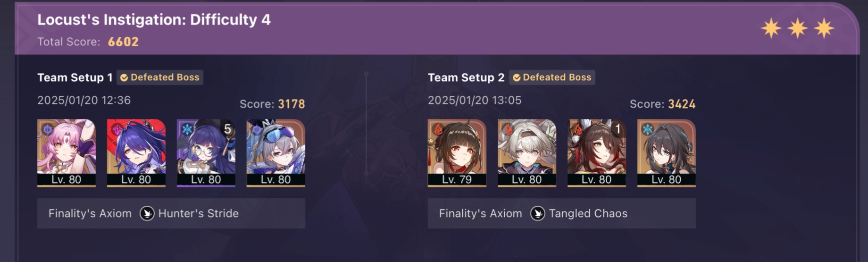Click the Defeated Boss checkmark in Team Setup 1
868x262 pixels.
(124, 77)
